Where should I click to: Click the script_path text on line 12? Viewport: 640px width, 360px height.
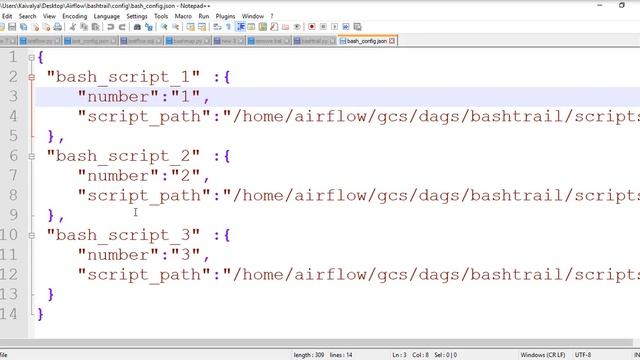click(144, 275)
